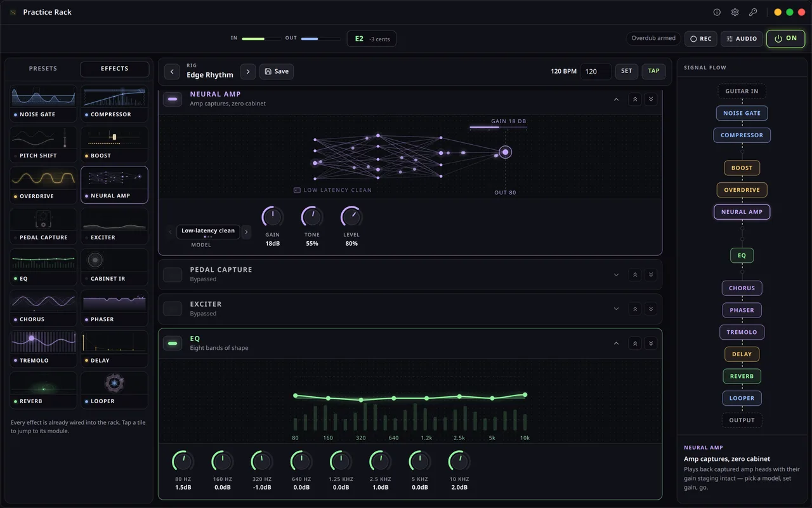Move EQ module up
This screenshot has height=508, width=812.
point(635,344)
